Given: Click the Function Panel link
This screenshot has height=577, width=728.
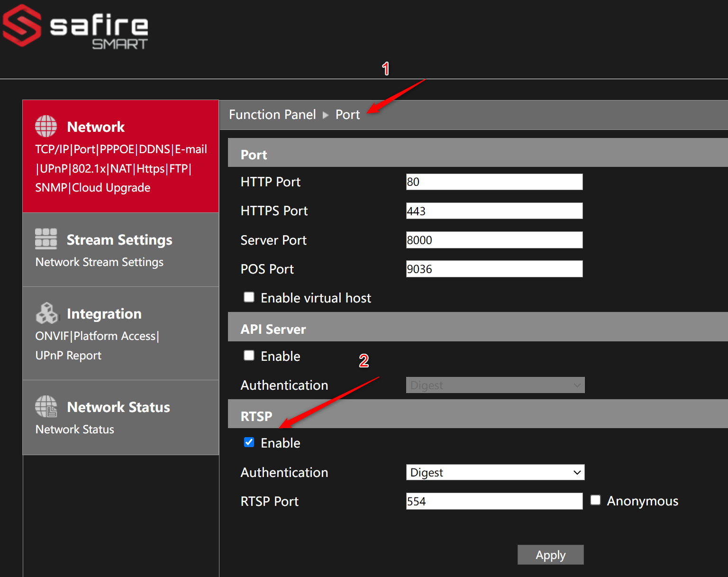Looking at the screenshot, I should pos(273,115).
